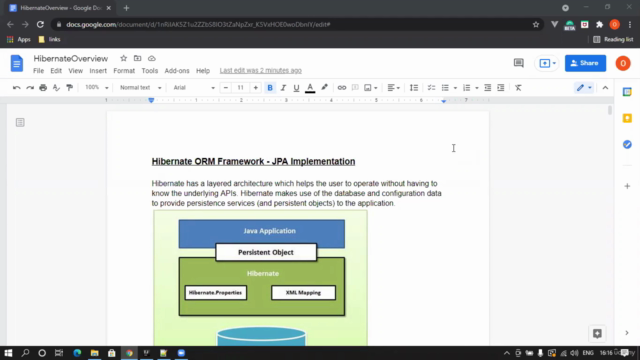Image resolution: width=640 pixels, height=360 pixels.
Task: Click the blue Share button
Action: point(585,63)
